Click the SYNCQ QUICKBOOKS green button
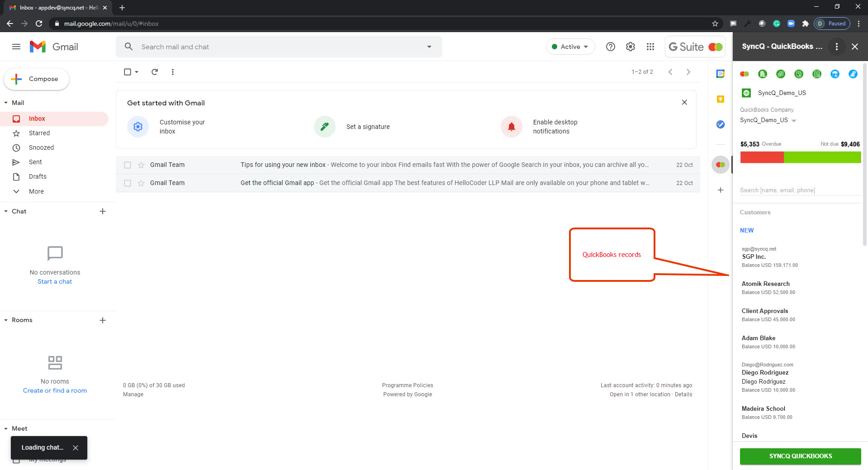 [x=800, y=456]
